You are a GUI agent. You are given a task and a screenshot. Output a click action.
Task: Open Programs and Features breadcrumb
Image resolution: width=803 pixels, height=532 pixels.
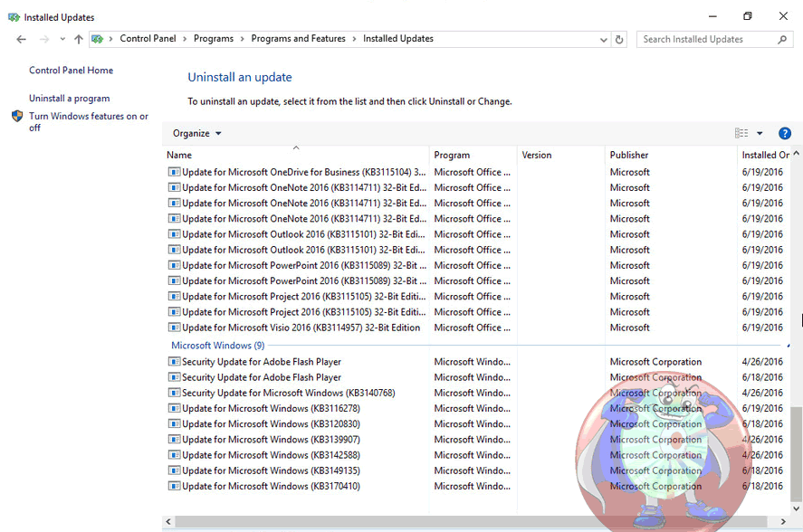pyautogui.click(x=298, y=38)
